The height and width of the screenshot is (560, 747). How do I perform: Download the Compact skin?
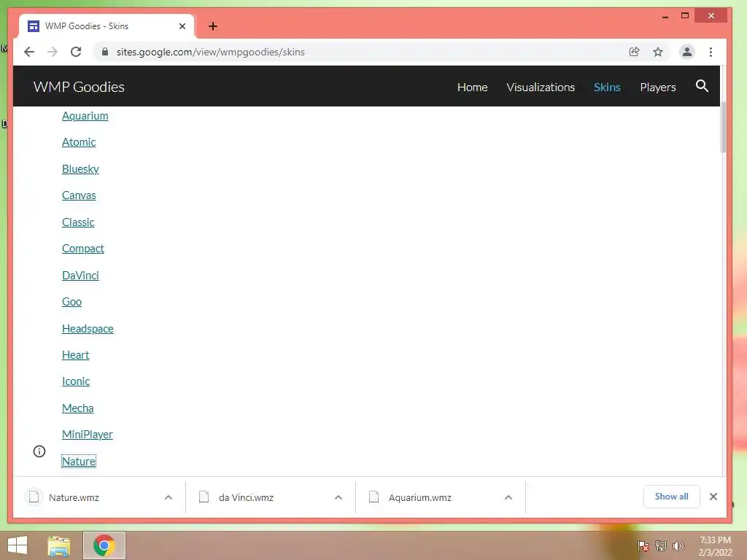click(82, 249)
